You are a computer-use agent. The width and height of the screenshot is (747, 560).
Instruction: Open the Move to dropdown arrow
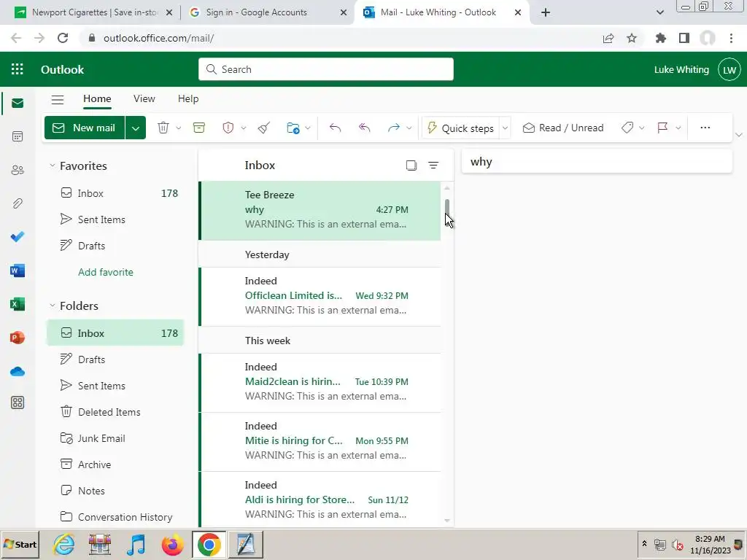click(x=308, y=128)
